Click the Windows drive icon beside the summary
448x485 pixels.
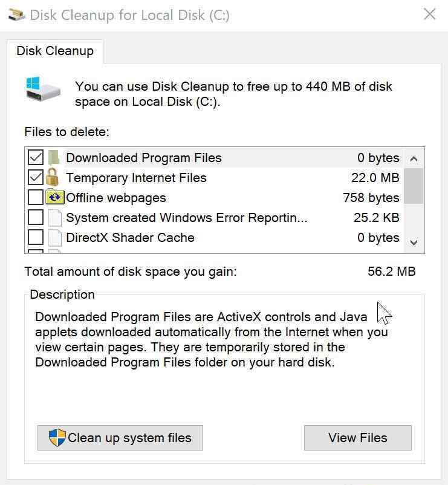click(x=43, y=89)
